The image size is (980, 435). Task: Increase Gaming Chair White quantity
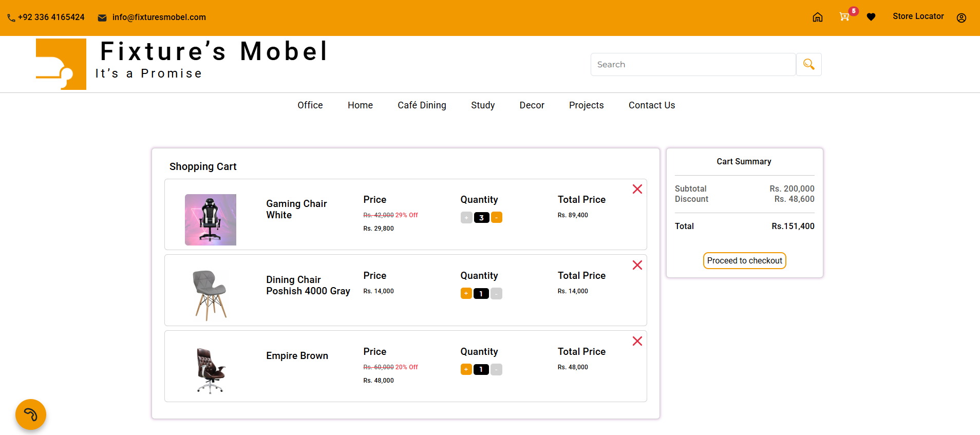(466, 218)
